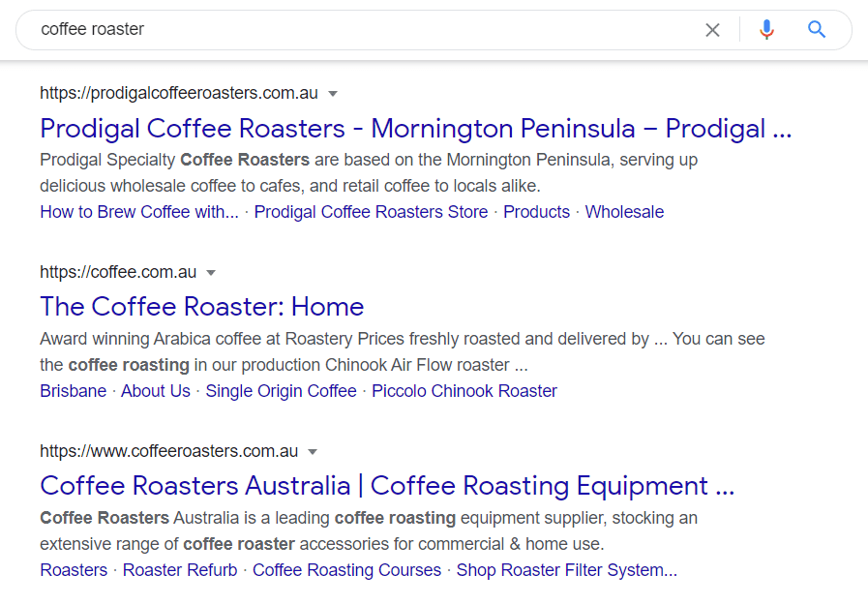Open the Piccolo Chinook Roaster sitelink
Viewport: 868px width, 605px height.
pyautogui.click(x=464, y=391)
